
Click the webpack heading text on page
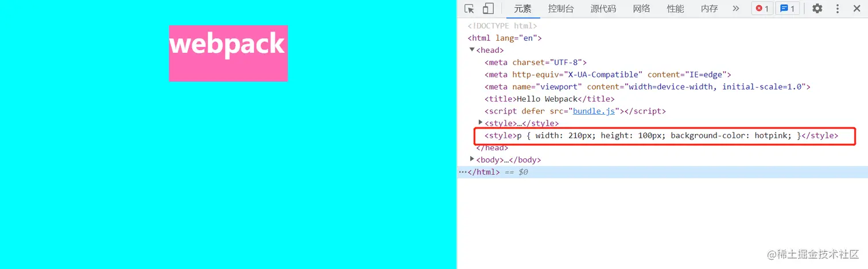point(227,44)
